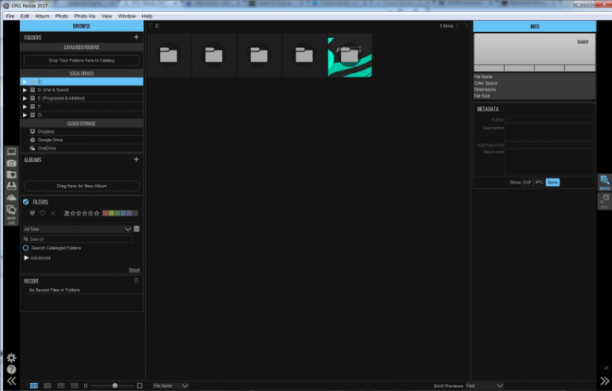The image size is (612, 391).
Task: Select the Resize module icon on right edge
Action: pos(605,201)
